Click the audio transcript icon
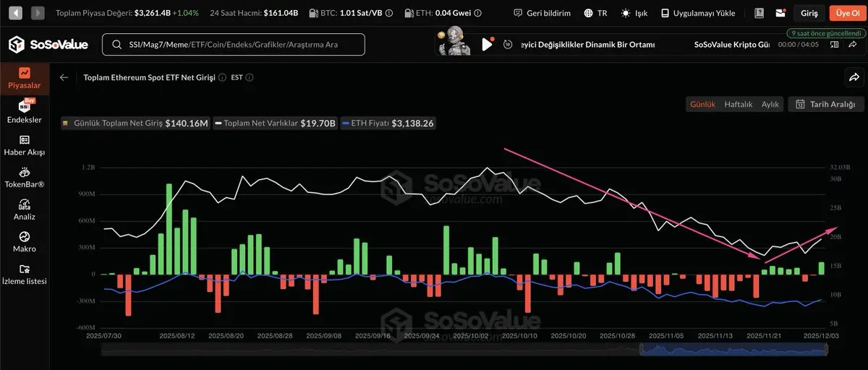The image size is (868, 370). (835, 45)
